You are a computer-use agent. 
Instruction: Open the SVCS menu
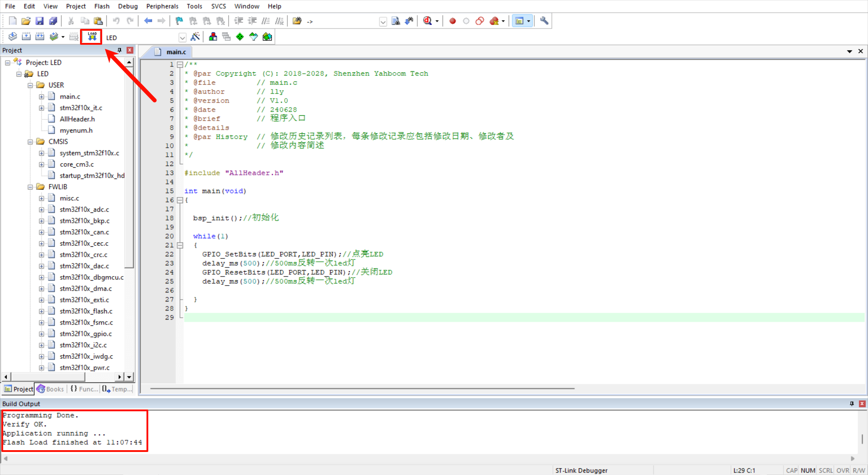point(218,6)
